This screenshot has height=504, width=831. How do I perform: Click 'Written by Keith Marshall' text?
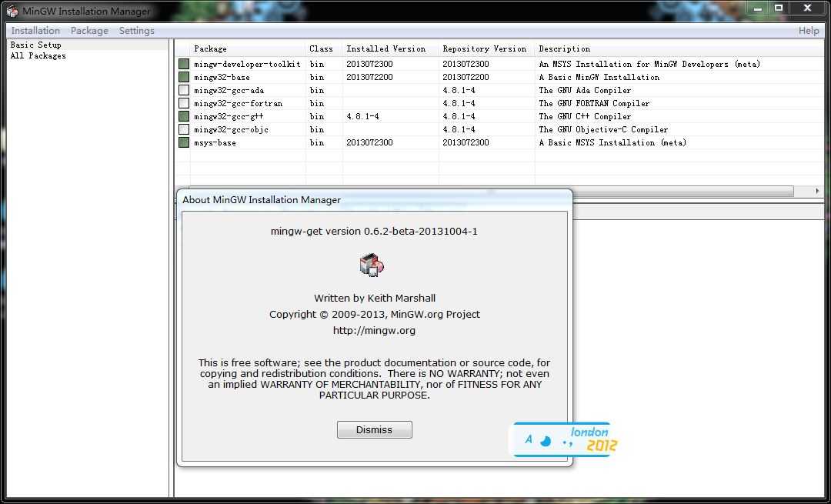coord(375,299)
